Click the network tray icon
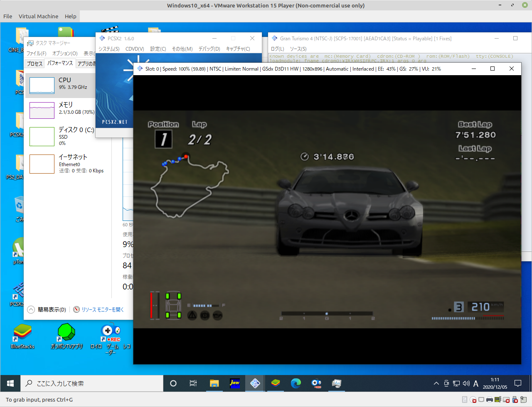The height and width of the screenshot is (407, 532). 456,383
